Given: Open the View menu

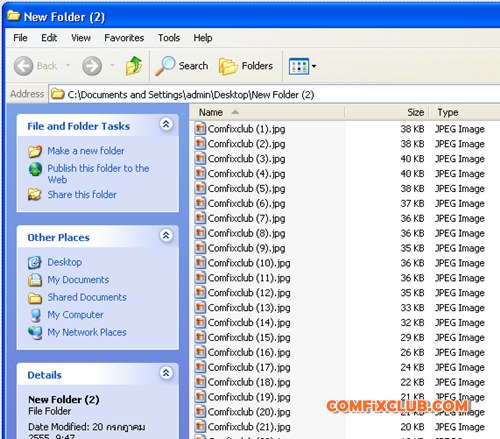Looking at the screenshot, I should pyautogui.click(x=81, y=38).
